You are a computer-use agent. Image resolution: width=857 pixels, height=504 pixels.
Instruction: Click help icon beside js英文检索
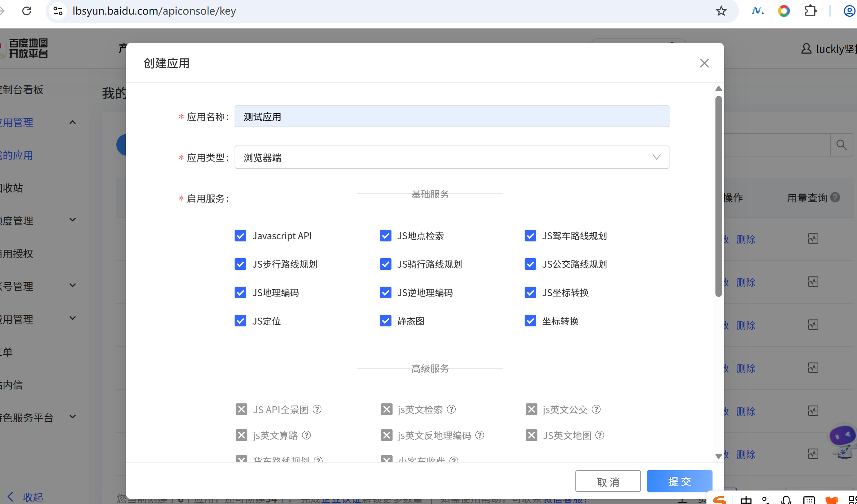(451, 409)
